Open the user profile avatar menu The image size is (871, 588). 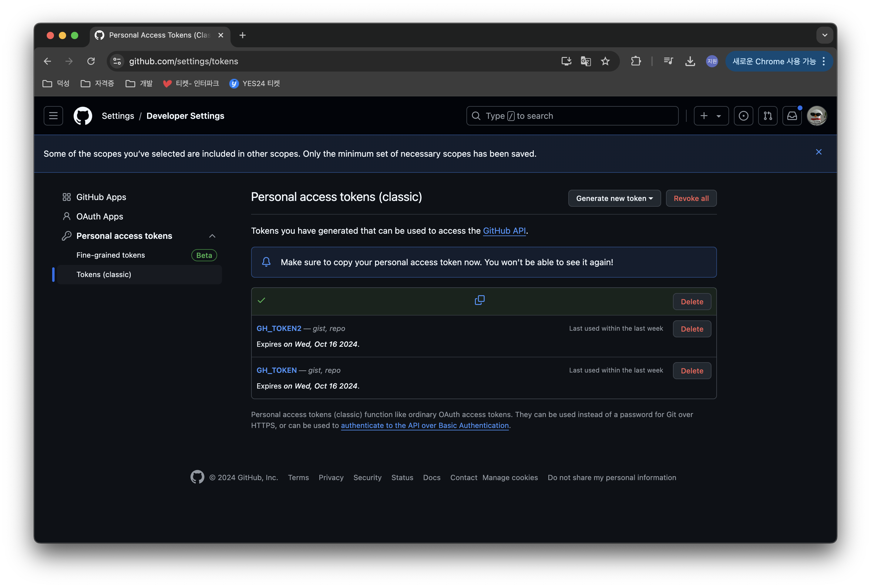tap(816, 116)
